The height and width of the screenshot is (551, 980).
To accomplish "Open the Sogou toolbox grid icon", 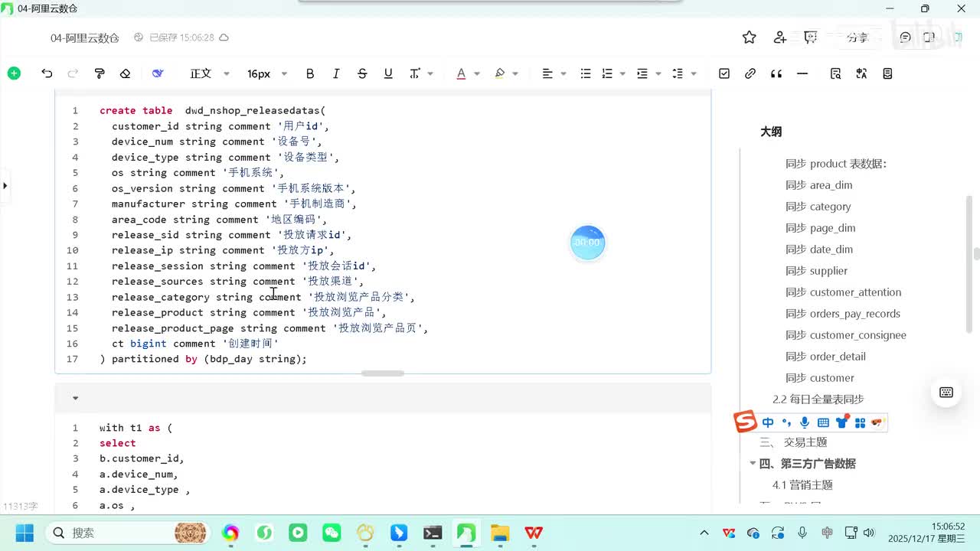I will [860, 422].
